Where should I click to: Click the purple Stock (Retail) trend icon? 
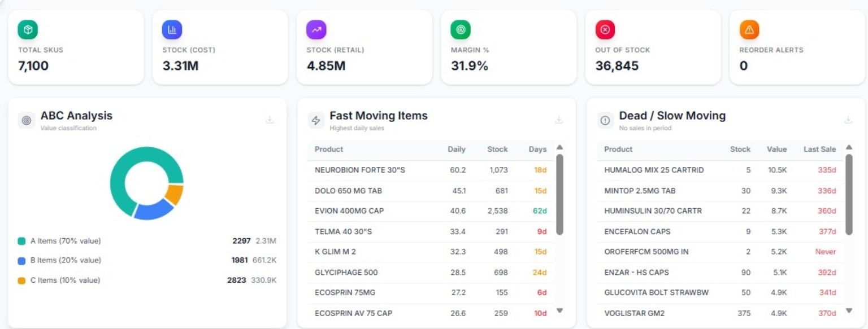(316, 29)
